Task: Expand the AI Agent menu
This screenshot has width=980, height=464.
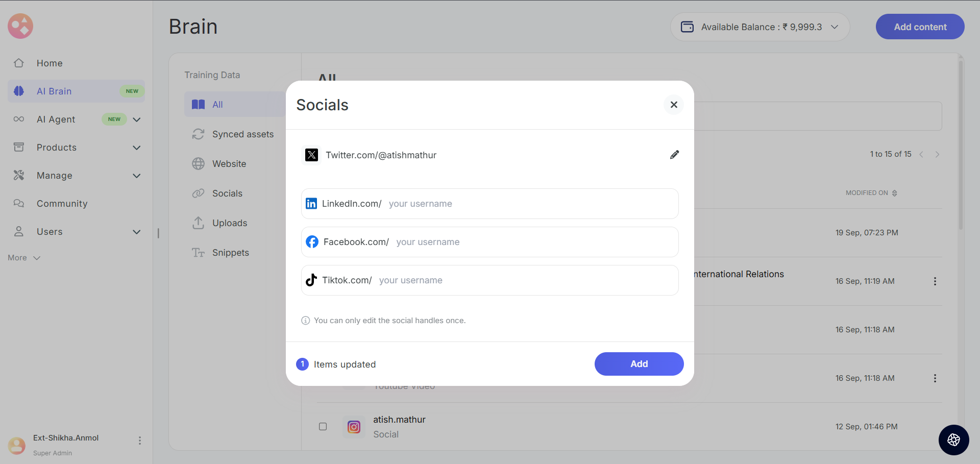Action: 136,119
